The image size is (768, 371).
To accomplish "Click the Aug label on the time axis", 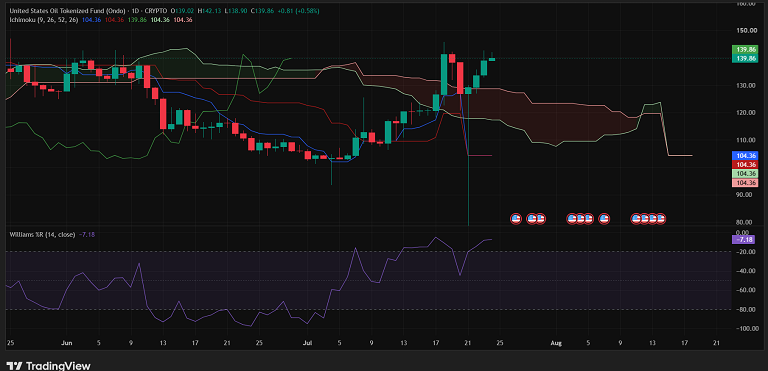I will click(x=556, y=343).
